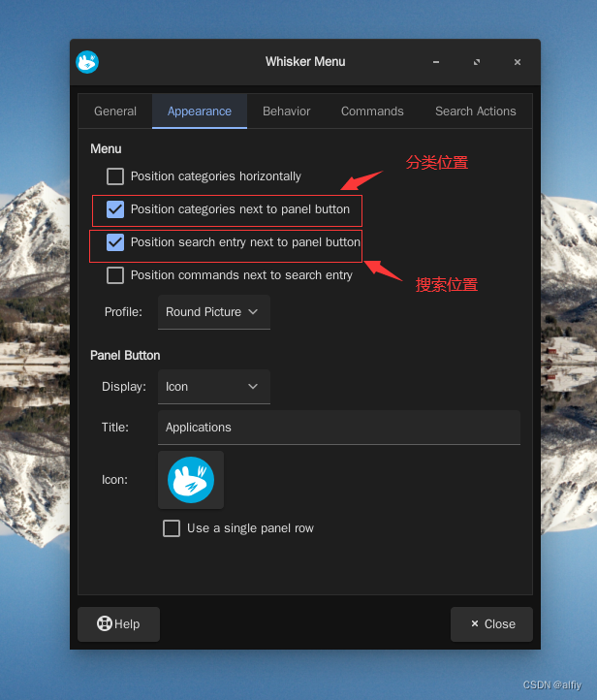Click the Title: label

pos(115,428)
